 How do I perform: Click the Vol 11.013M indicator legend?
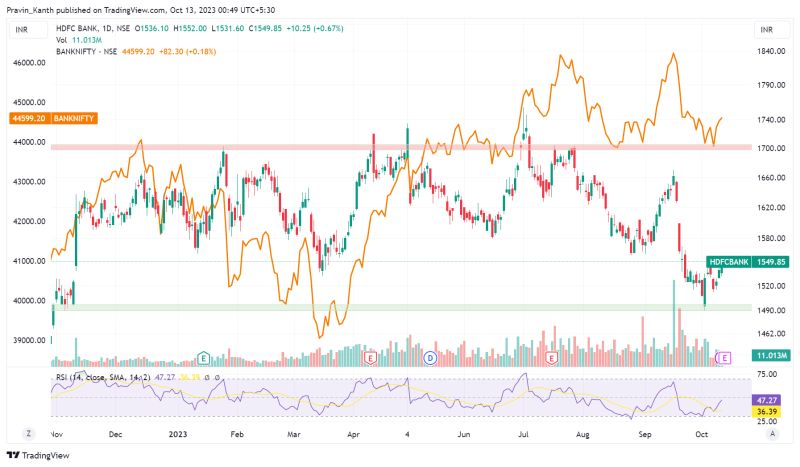point(79,40)
